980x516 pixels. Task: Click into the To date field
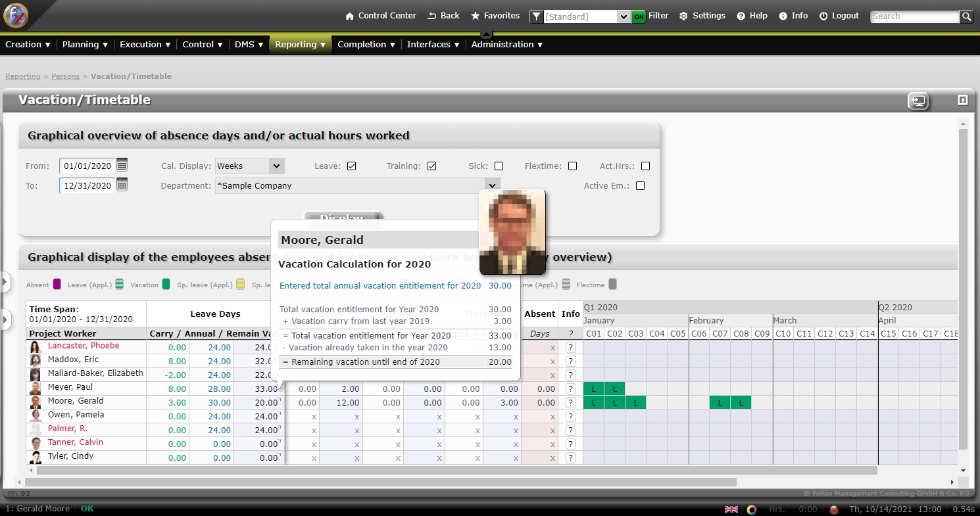pos(87,185)
